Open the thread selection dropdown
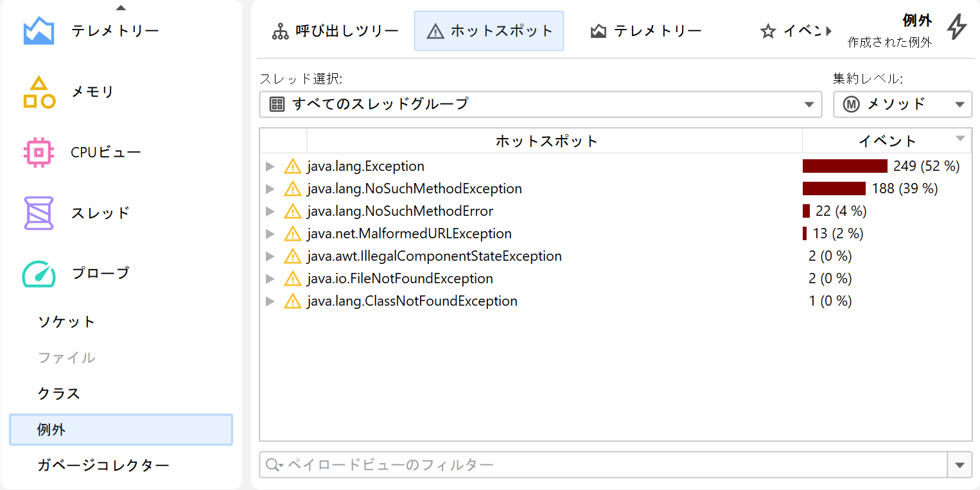 540,104
